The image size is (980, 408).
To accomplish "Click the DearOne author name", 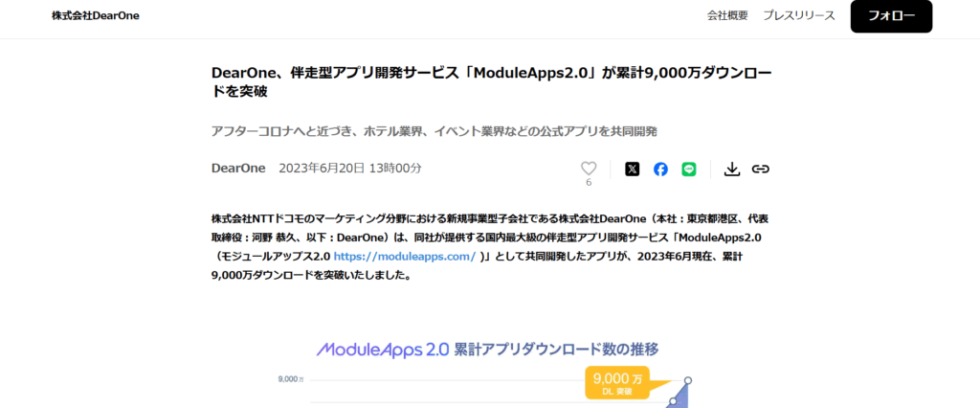I will click(238, 169).
